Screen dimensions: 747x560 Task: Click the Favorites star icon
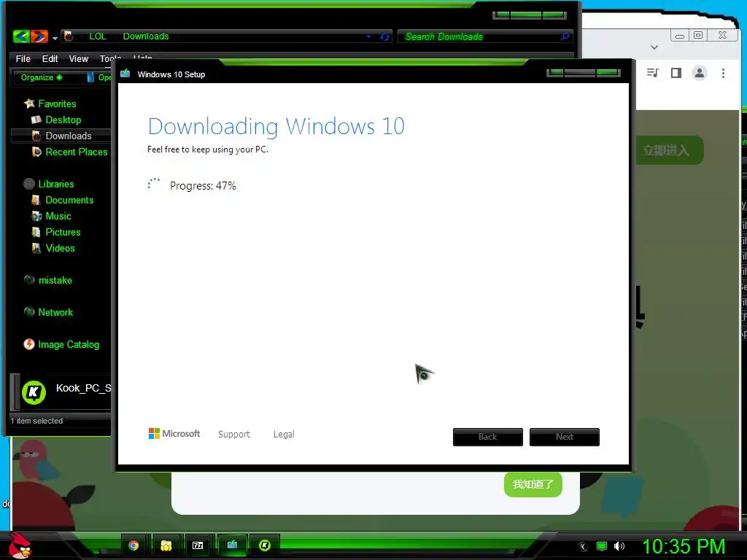pyautogui.click(x=29, y=104)
